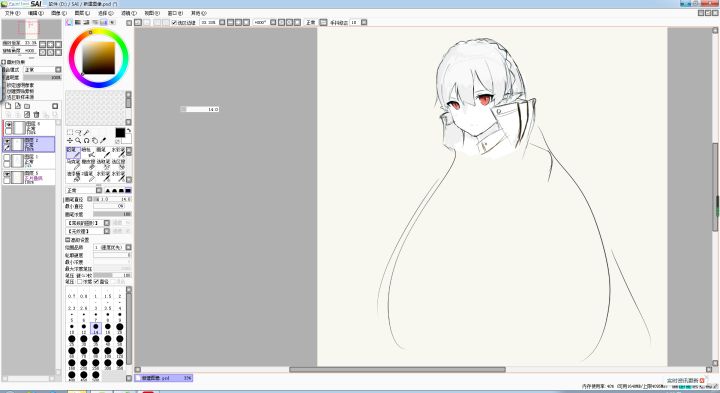
Task: Hide the selected layer's eye icon
Action: coord(8,141)
